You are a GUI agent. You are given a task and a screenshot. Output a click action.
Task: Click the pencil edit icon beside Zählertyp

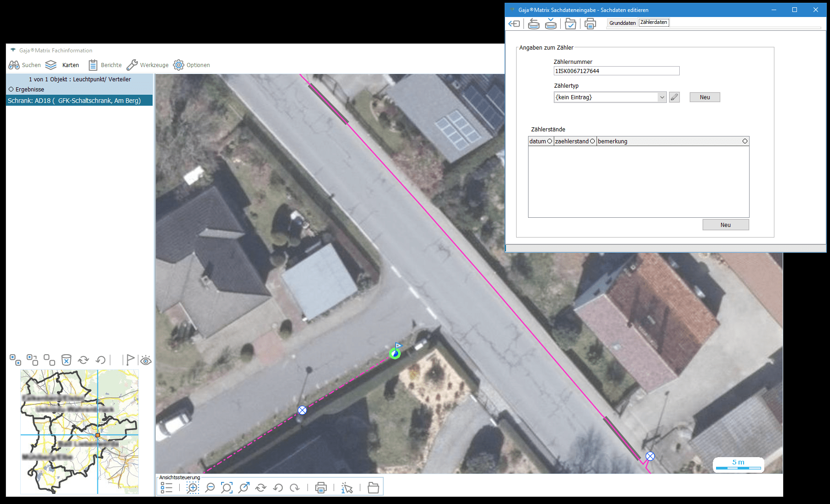(674, 97)
